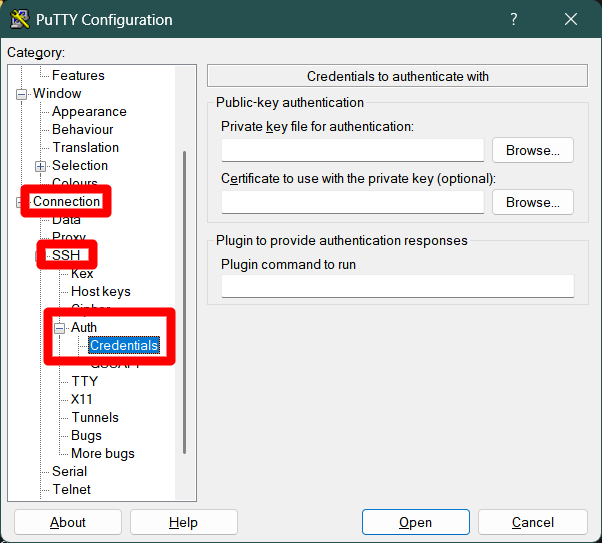Open the Kex settings category
This screenshot has width=602, height=543.
click(82, 273)
